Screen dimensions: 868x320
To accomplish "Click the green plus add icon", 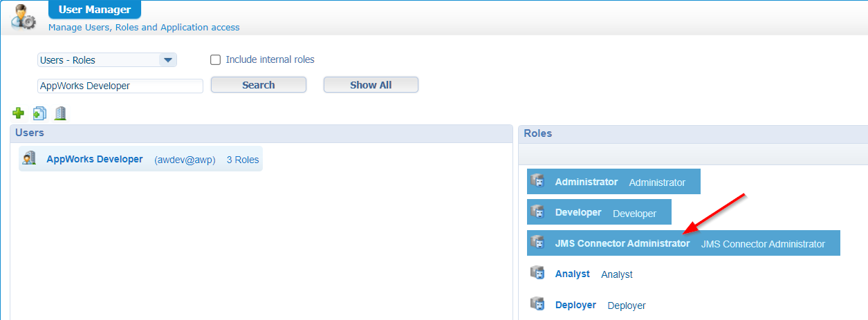I will (19, 113).
